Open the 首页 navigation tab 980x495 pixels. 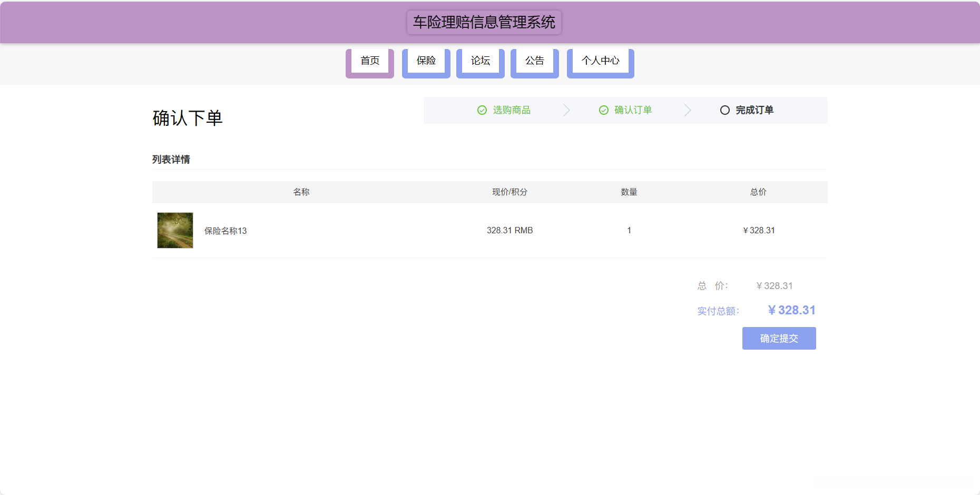click(x=370, y=63)
